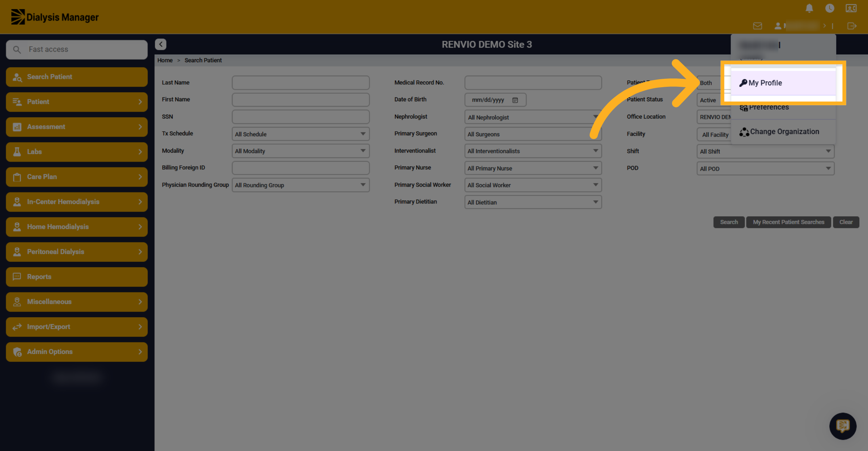Open the Tx Schedule dropdown
This screenshot has width=868, height=451.
tap(301, 134)
